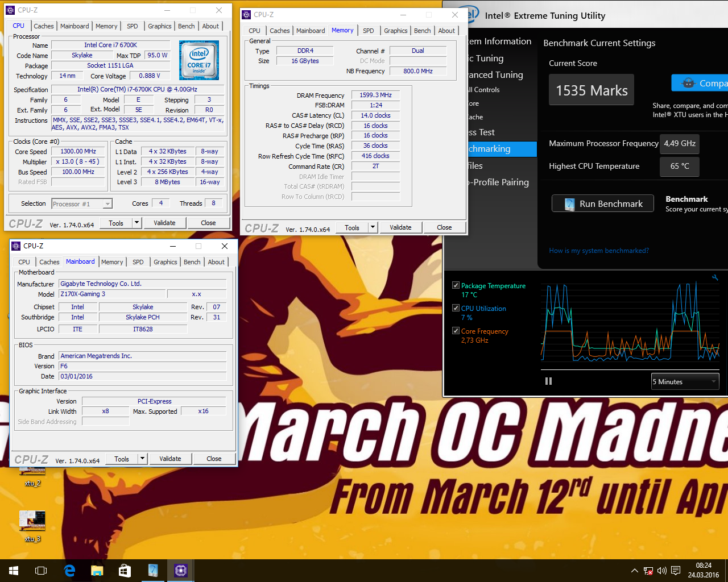The image size is (728, 582).
Task: Open the 5 Minutes time range dropdown
Action: (685, 381)
